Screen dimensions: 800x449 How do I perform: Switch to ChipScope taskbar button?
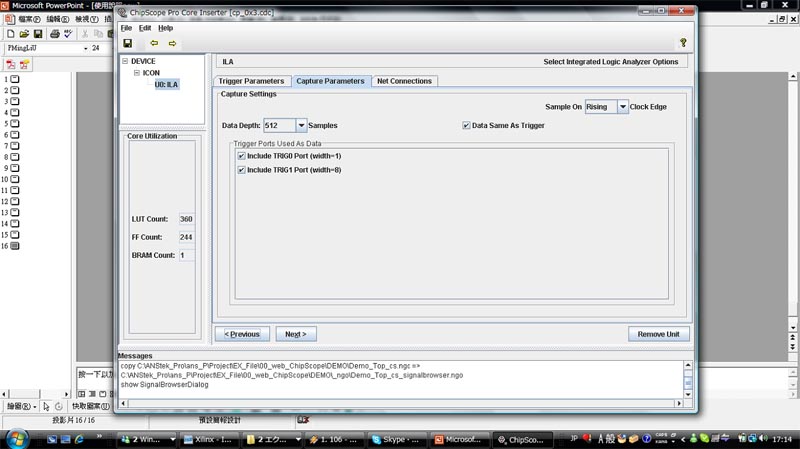coord(521,439)
